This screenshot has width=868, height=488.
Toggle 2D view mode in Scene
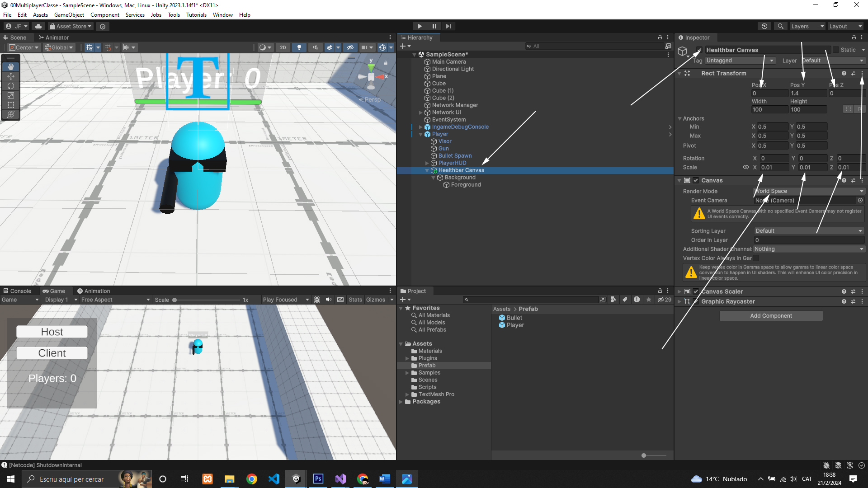[x=283, y=47]
